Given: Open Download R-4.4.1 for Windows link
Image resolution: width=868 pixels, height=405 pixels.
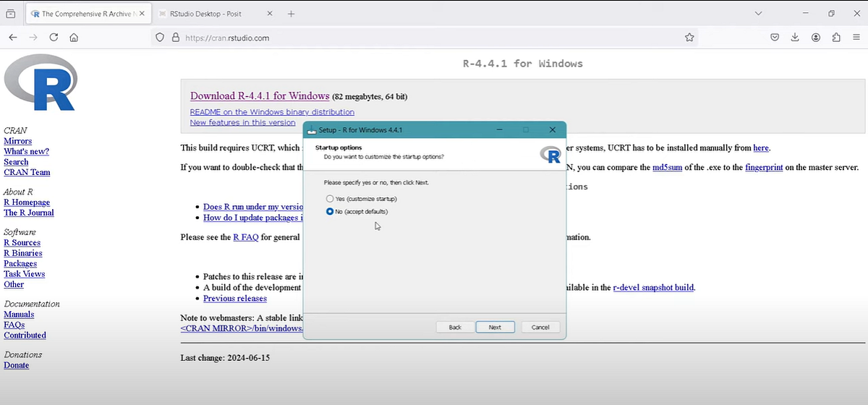Looking at the screenshot, I should [x=260, y=96].
